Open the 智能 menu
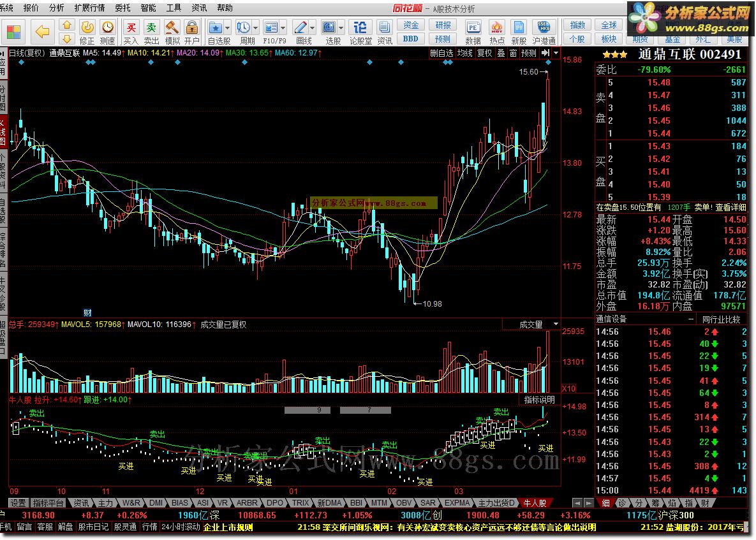Viewport: 756px width, 540px height. [148, 8]
